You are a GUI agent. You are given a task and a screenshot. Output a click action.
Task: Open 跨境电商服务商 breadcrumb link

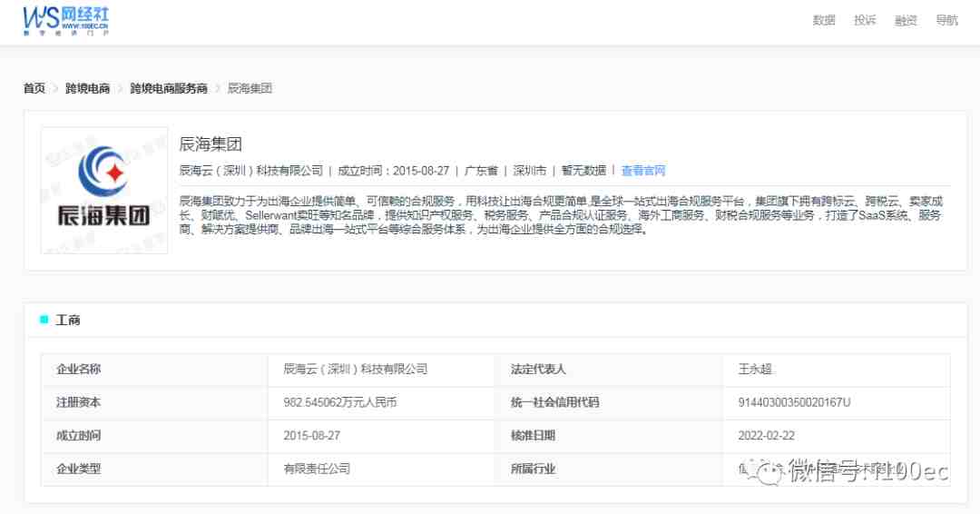click(169, 88)
